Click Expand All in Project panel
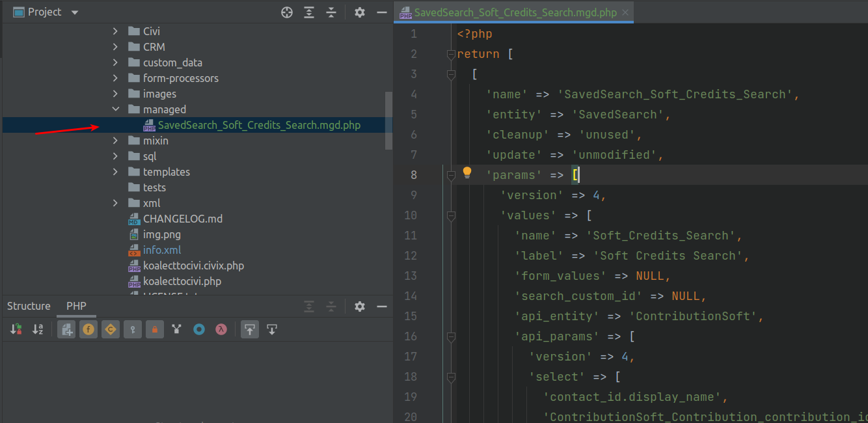868x423 pixels. pos(309,12)
